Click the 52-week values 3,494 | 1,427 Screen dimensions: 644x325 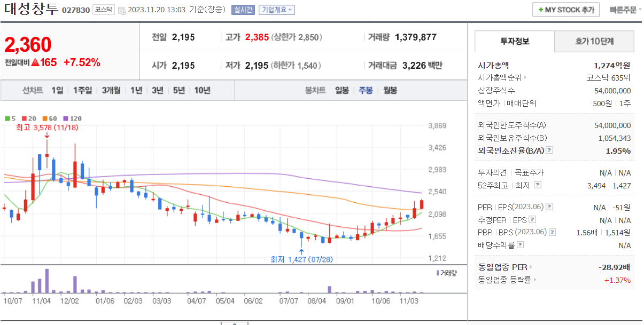click(x=609, y=186)
